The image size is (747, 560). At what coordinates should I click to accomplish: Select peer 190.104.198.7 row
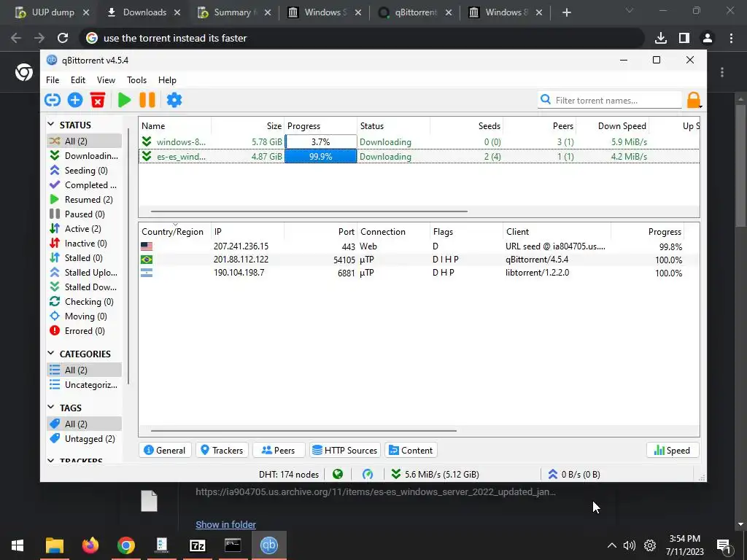coord(419,273)
